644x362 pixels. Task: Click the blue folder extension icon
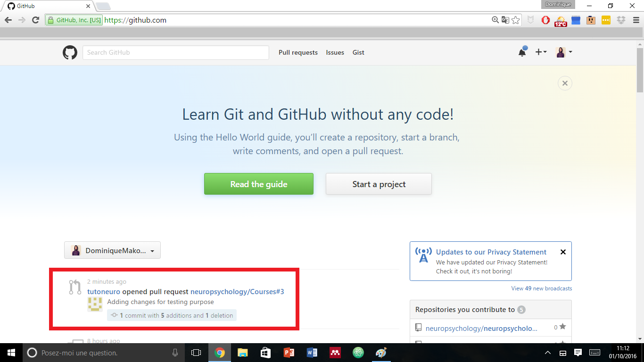coord(576,20)
